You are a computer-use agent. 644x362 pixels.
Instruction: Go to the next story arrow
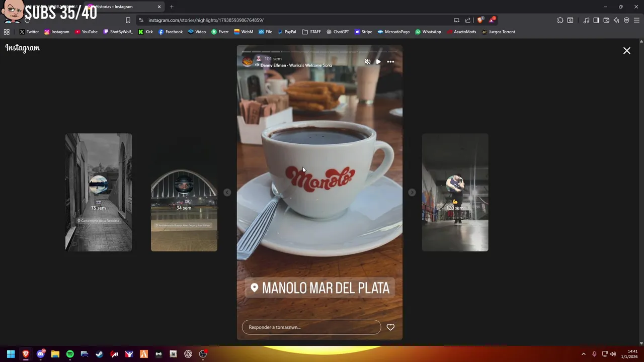click(x=412, y=193)
